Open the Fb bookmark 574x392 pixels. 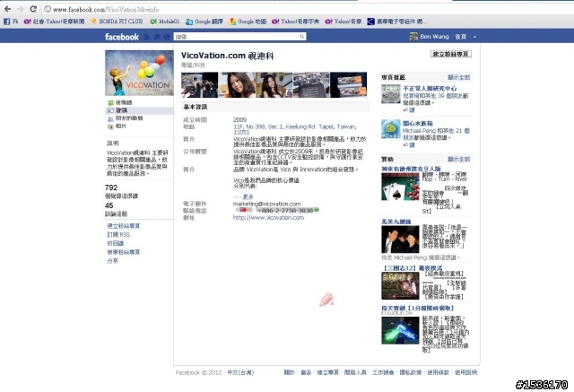click(11, 22)
